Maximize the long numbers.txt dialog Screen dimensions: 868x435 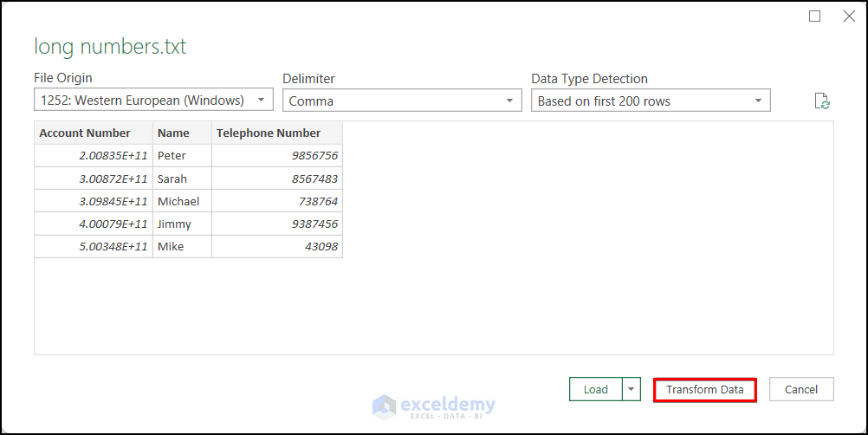814,16
